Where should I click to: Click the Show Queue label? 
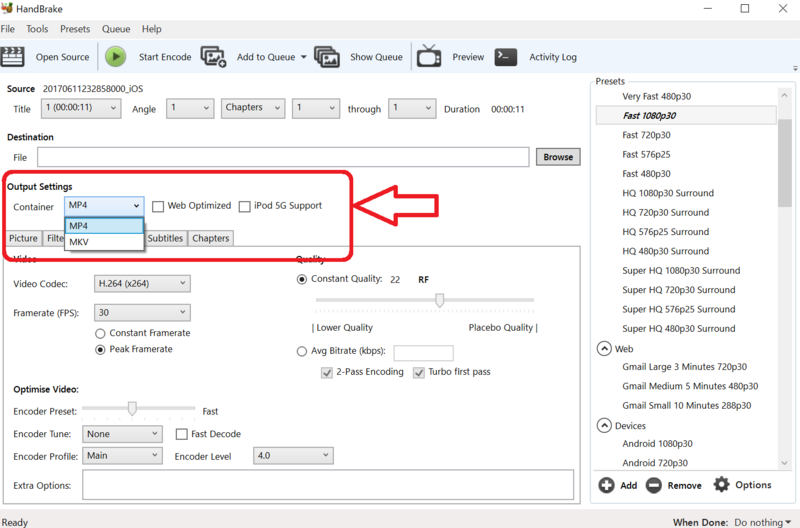(376, 57)
